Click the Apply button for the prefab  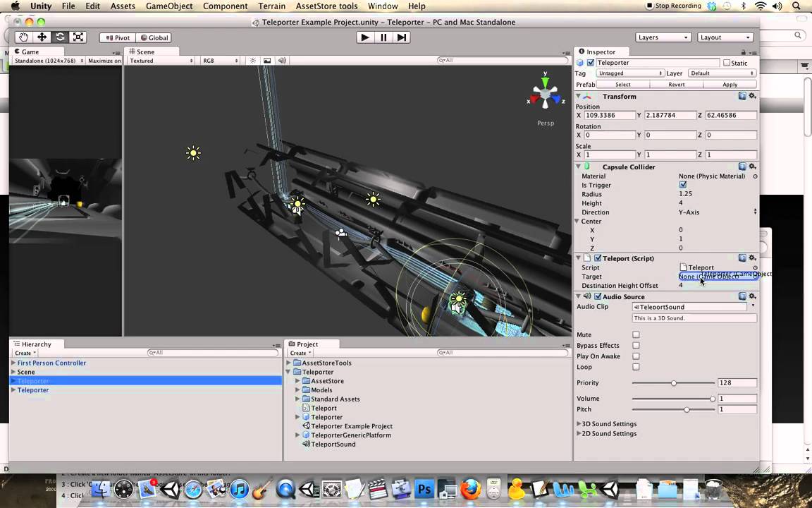[730, 84]
